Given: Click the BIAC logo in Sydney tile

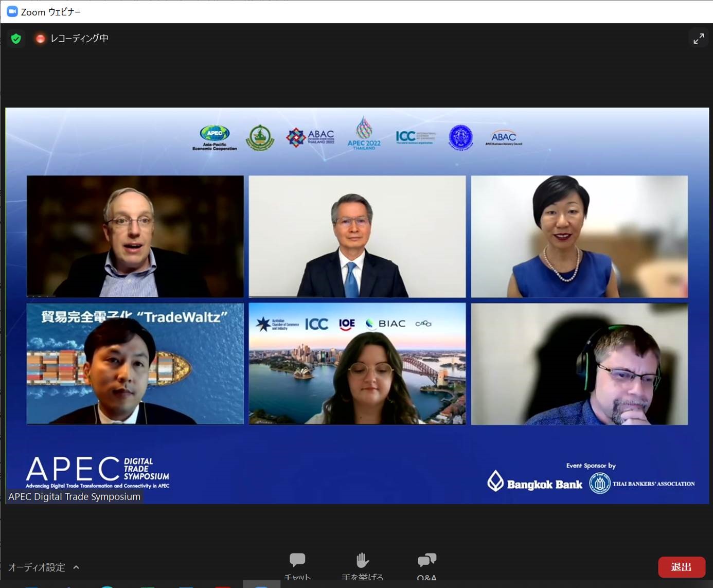Looking at the screenshot, I should pos(386,324).
